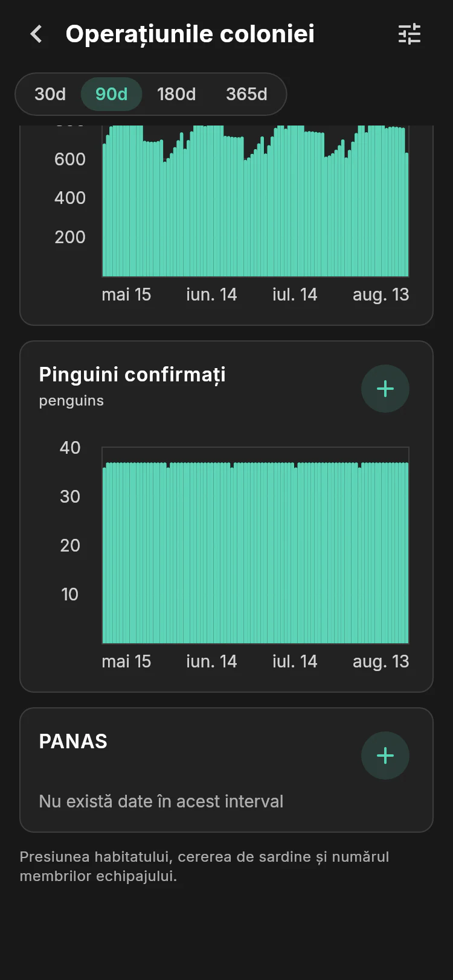The height and width of the screenshot is (980, 453).
Task: Tap the Operațiunile coloniei page title
Action: click(x=190, y=34)
